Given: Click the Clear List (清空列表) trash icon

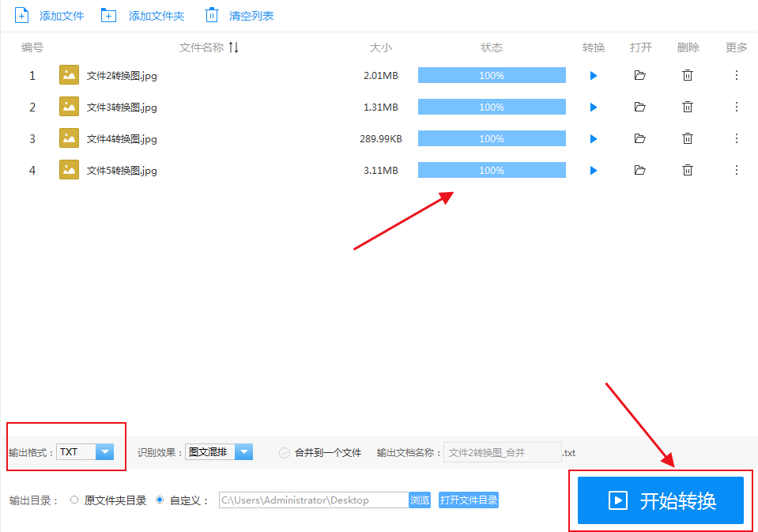Looking at the screenshot, I should pos(211,15).
